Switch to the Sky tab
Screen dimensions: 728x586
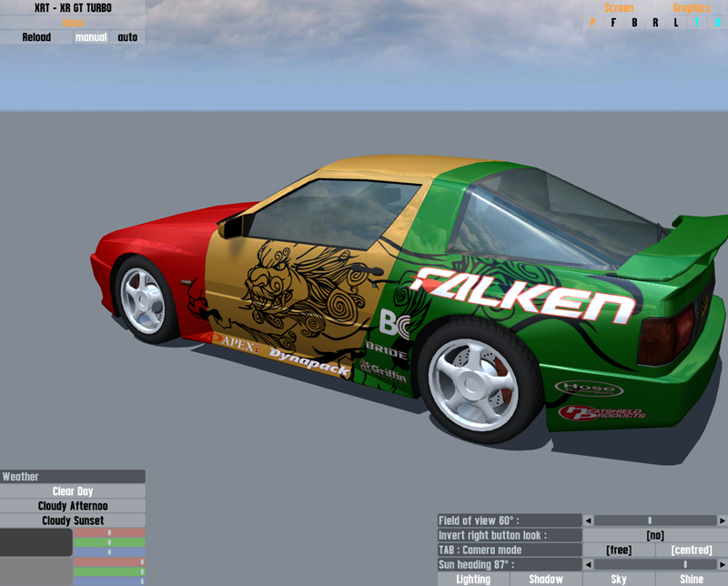point(619,579)
